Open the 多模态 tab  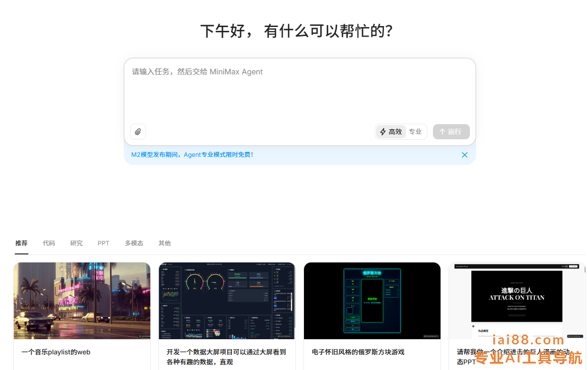click(x=134, y=243)
